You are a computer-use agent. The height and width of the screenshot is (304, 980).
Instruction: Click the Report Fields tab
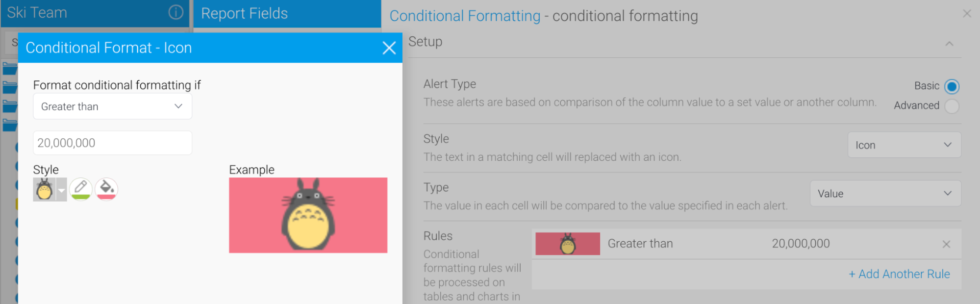pos(245,13)
